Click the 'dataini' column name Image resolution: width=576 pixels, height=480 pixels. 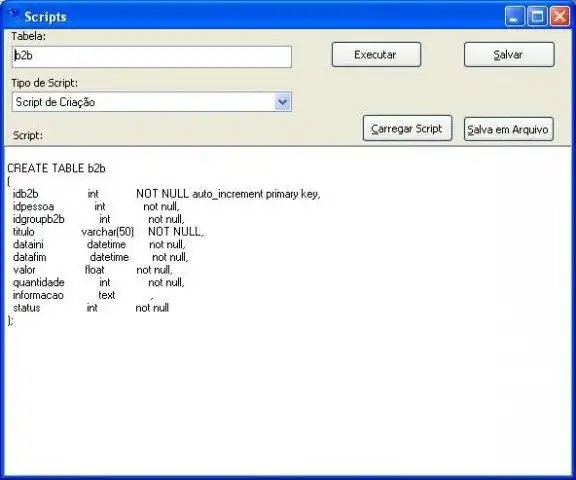[x=28, y=245]
